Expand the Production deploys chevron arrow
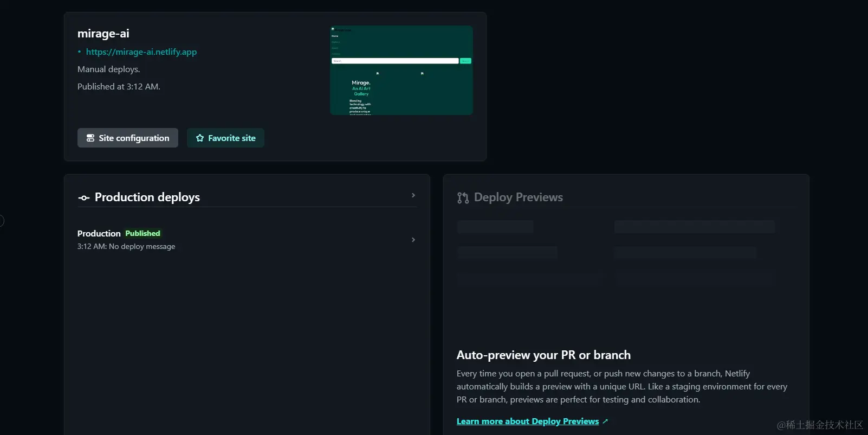This screenshot has height=435, width=868. [413, 195]
